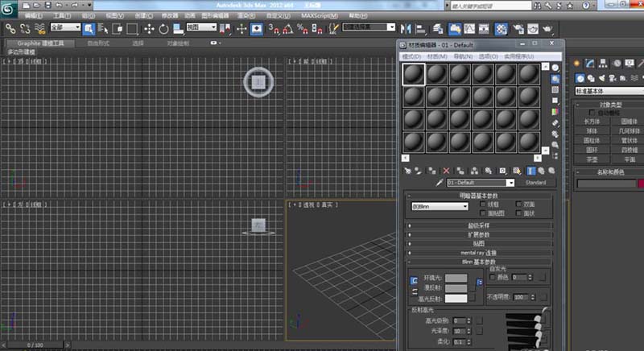Click Get Material icon in Material Editor
644x351 pixels.
pyautogui.click(x=407, y=171)
